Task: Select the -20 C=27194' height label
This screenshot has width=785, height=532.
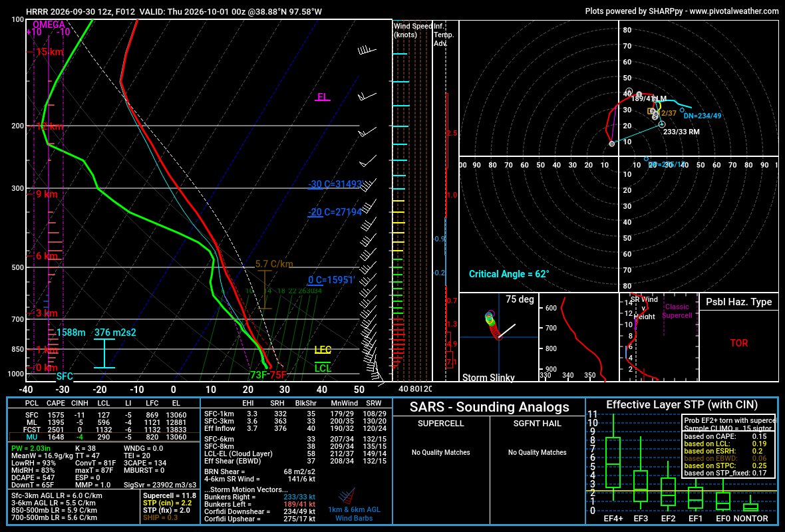Action: click(x=335, y=212)
